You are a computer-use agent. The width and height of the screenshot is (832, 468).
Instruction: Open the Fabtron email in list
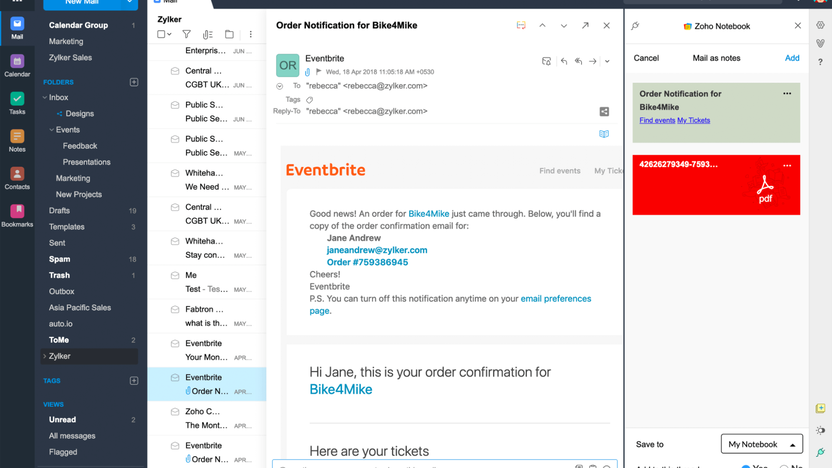207,316
